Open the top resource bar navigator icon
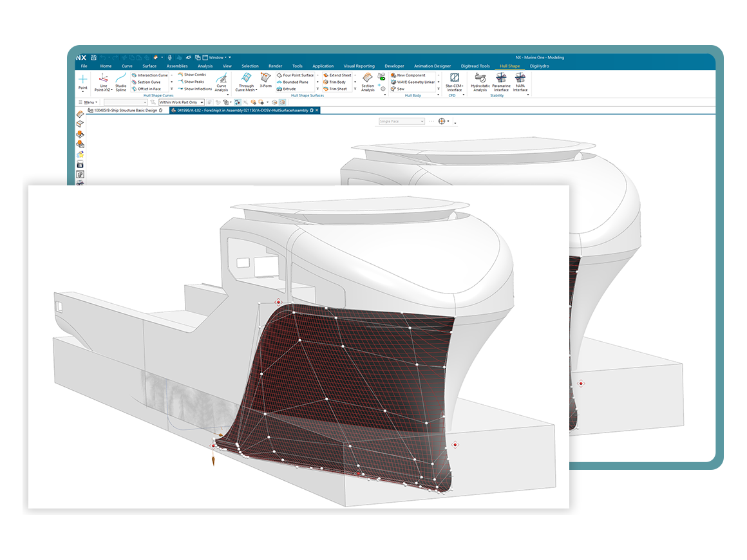This screenshot has width=747, height=560. [80, 115]
